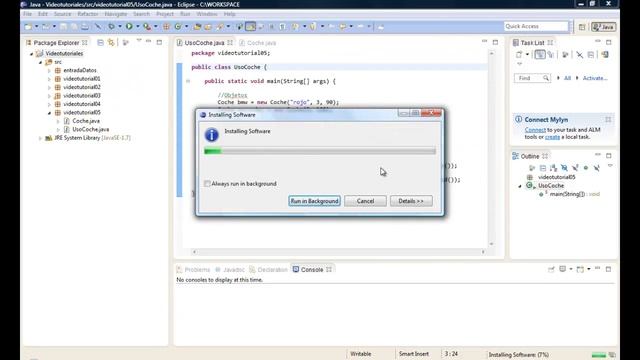640x360 pixels.
Task: Click the Connect link in Mylyn panel
Action: pos(535,130)
